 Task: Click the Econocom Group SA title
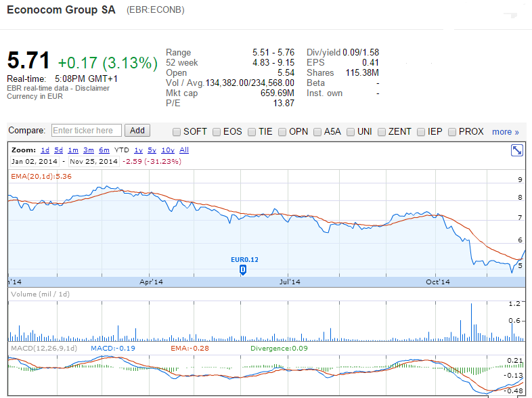[x=62, y=10]
